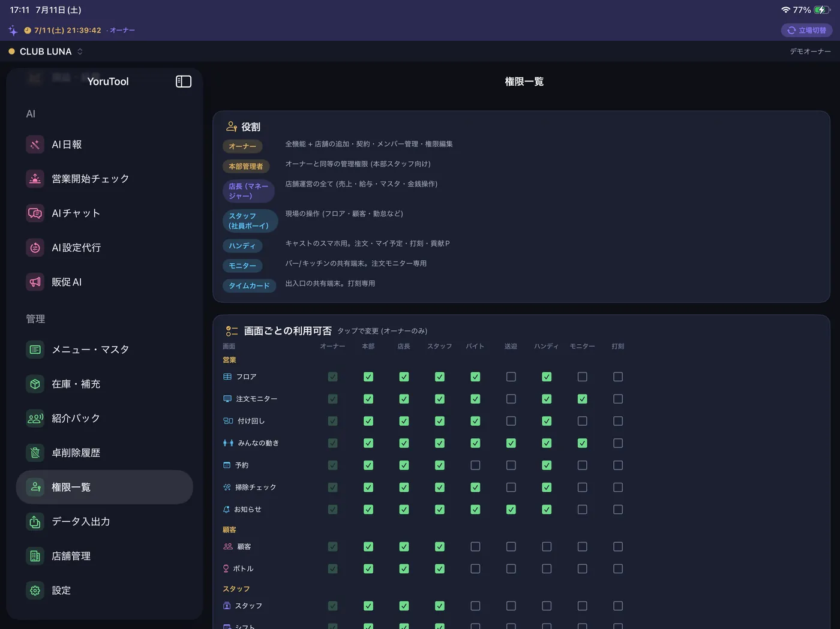Screen dimensions: 840x629
Task: Open the CLUB LUNA store switcher
Action: (x=46, y=52)
